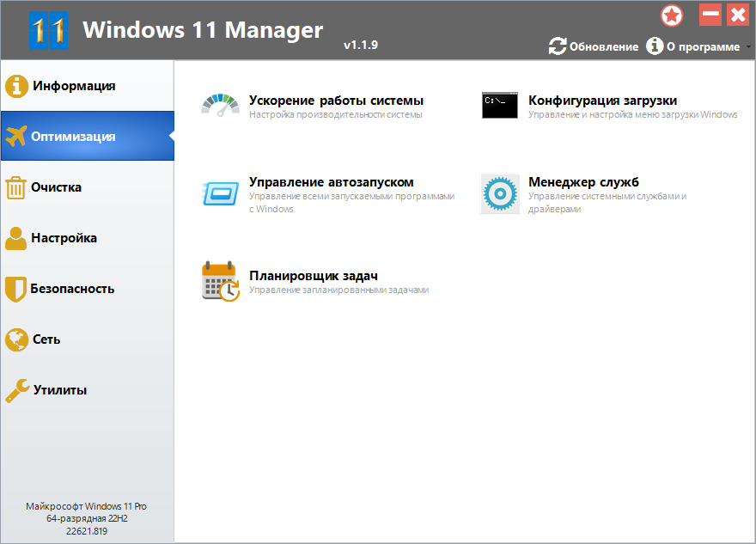Select the Управление автозапуском monitor icon

click(x=222, y=193)
